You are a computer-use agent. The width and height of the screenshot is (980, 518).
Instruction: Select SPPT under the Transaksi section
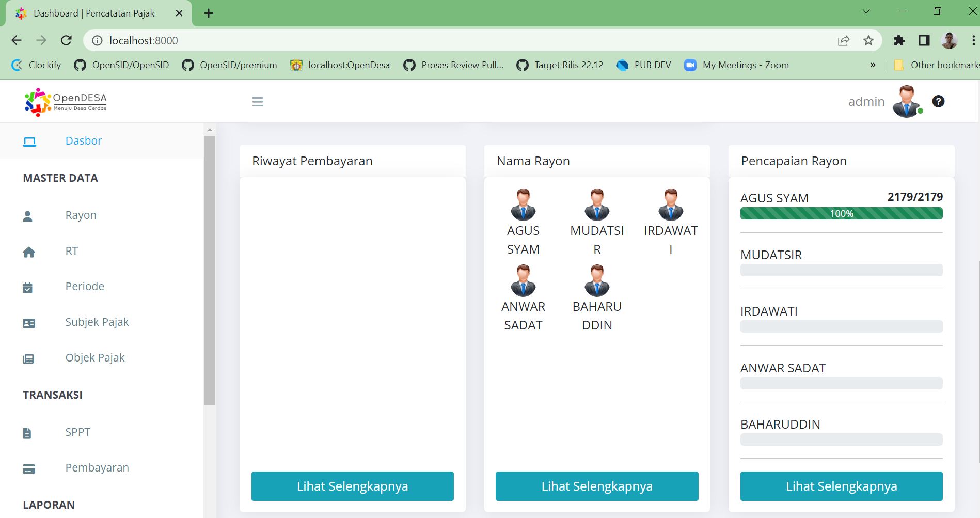click(x=77, y=432)
